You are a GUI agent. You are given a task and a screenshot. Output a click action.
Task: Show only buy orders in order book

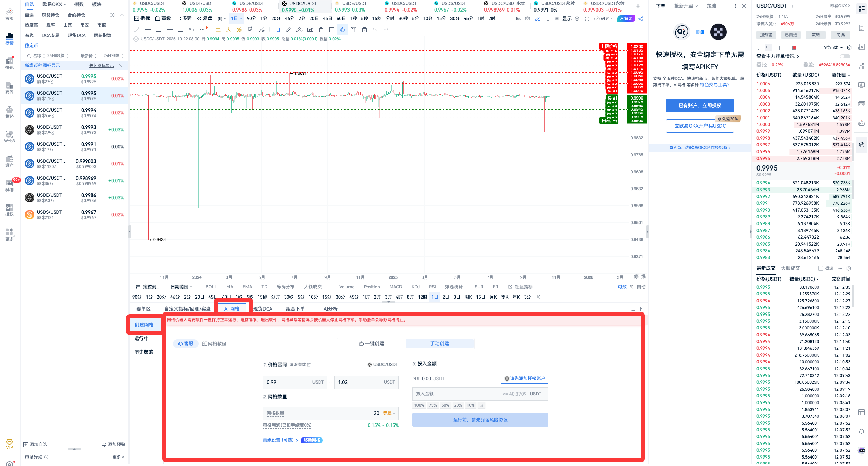click(x=781, y=48)
